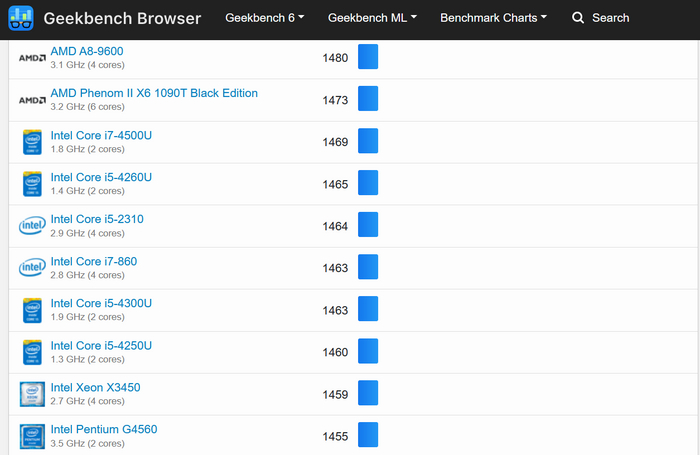Click the Intel badge beside Core i5-4250U
The width and height of the screenshot is (700, 455).
32,352
